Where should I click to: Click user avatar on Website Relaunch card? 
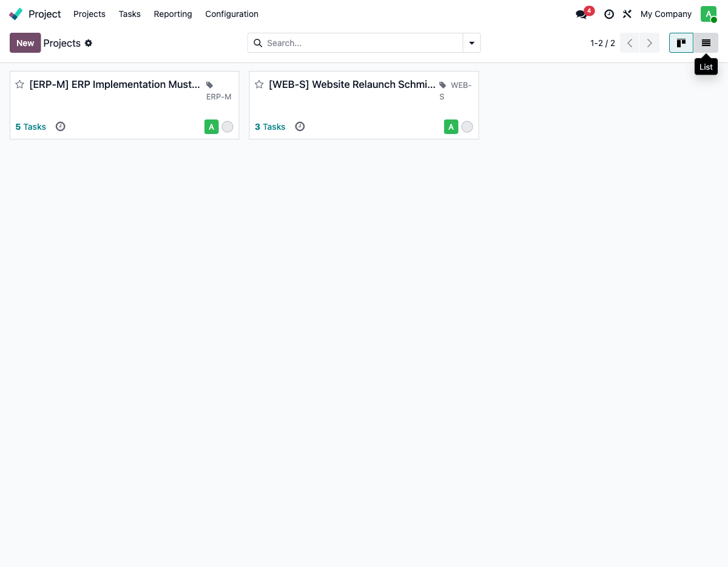(x=451, y=127)
